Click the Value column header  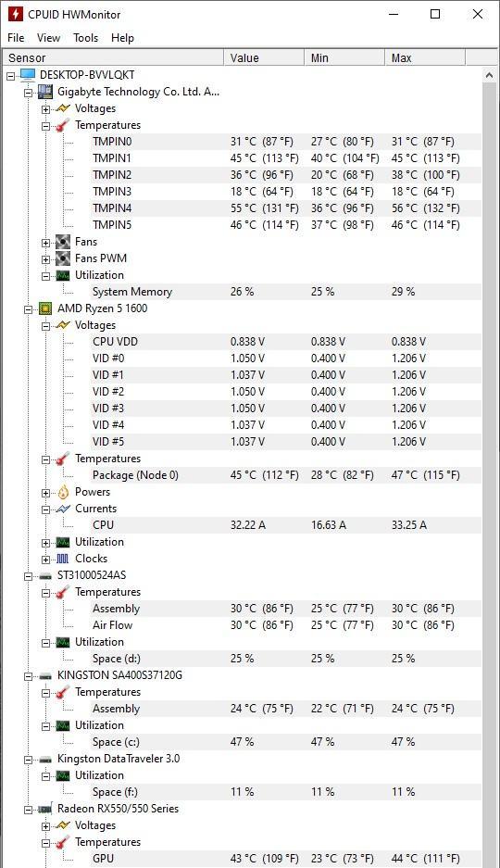[264, 57]
